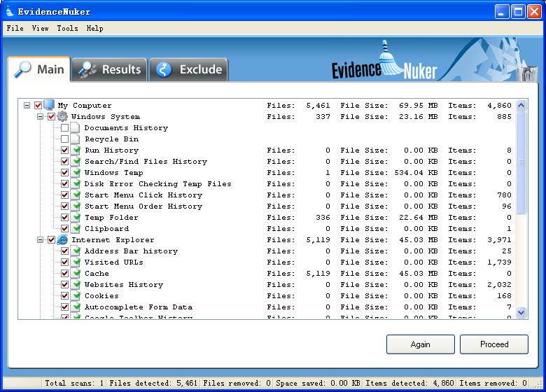Uncheck the Visited URLs checkbox
The image size is (546, 392).
65,262
